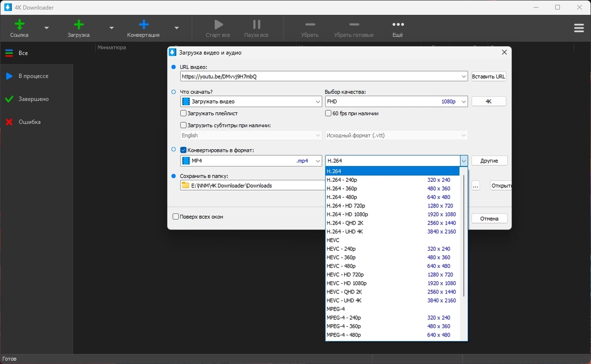Click the Отмена button

pos(490,218)
